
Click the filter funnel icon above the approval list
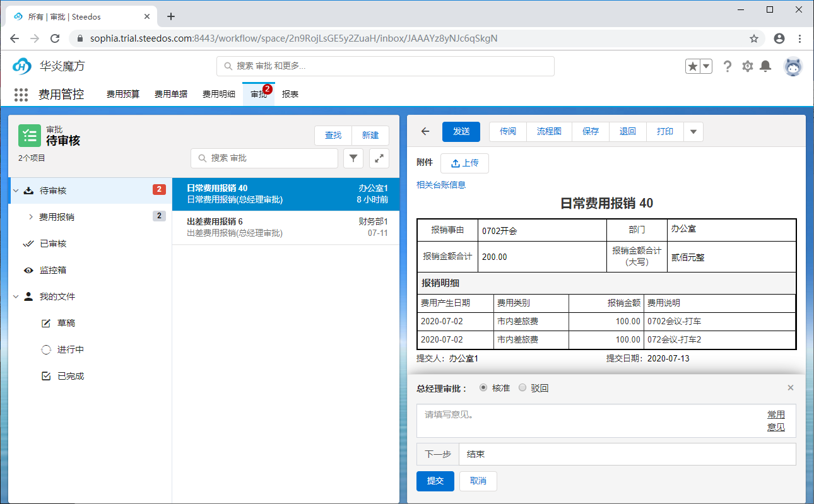coord(353,158)
